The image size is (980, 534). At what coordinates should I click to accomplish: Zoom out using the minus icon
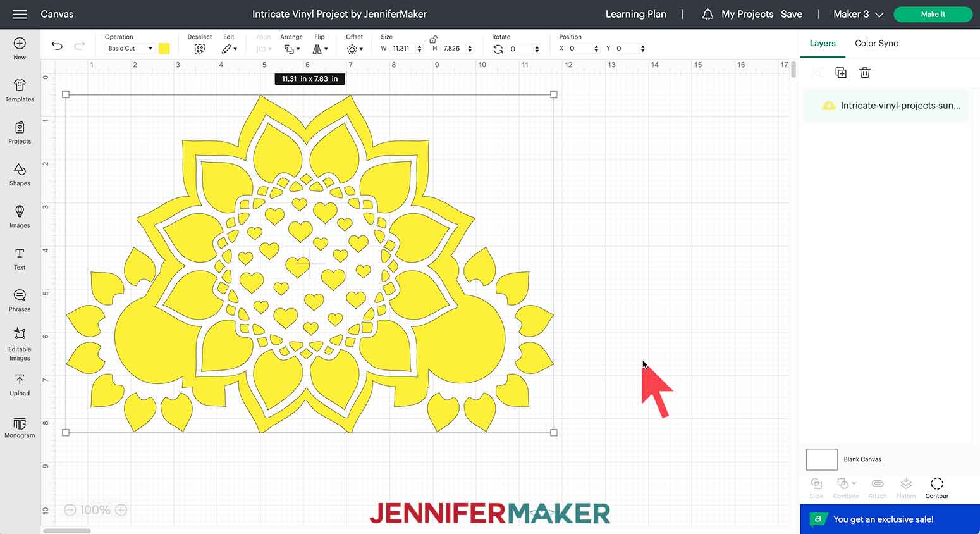(70, 510)
